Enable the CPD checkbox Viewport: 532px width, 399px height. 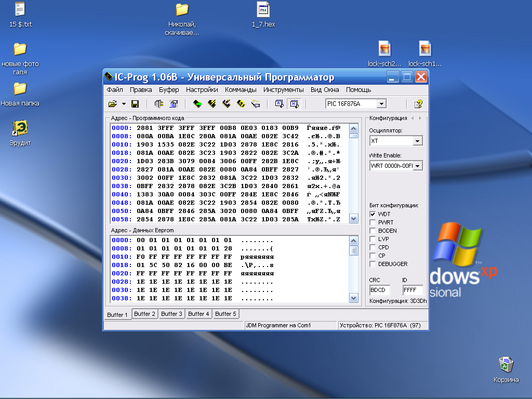click(373, 247)
